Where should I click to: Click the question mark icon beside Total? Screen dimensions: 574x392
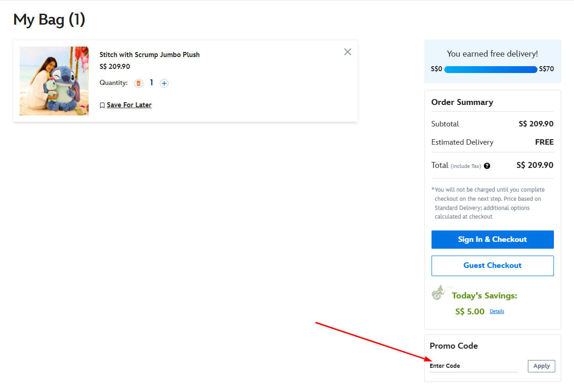click(x=487, y=166)
